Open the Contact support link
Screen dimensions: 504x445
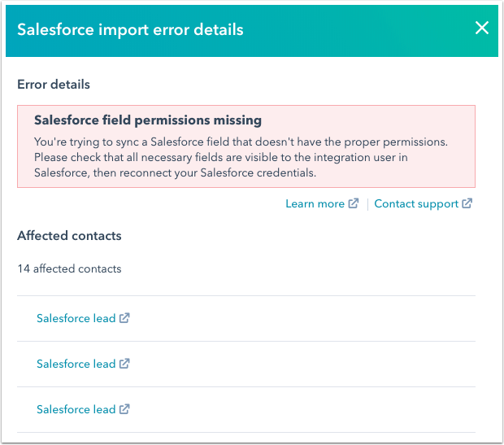(x=416, y=204)
